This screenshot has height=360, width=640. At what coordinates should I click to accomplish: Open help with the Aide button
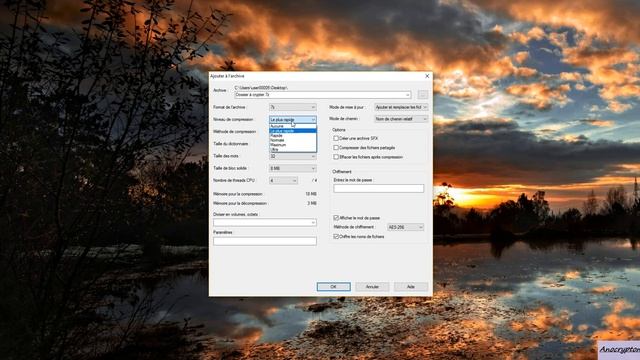(x=411, y=287)
